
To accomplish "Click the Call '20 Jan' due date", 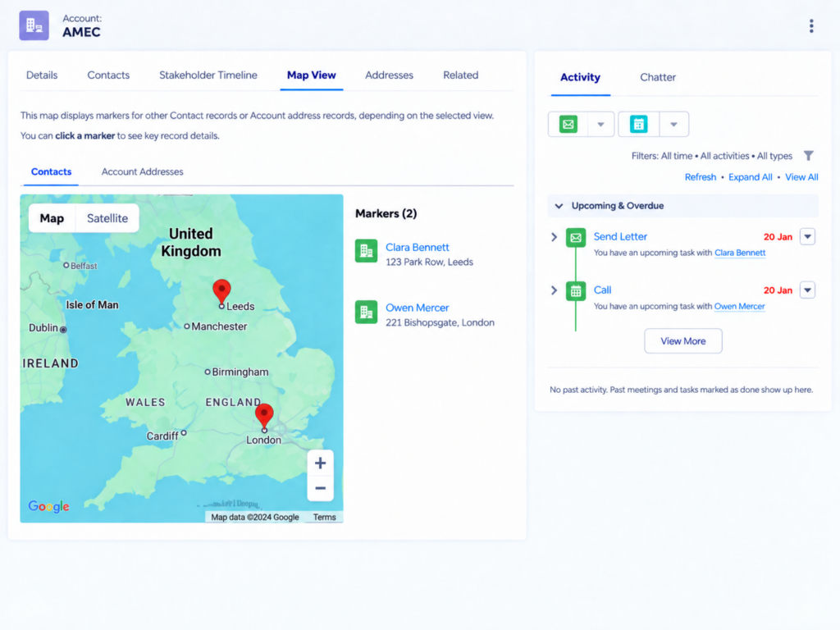I will coord(778,290).
